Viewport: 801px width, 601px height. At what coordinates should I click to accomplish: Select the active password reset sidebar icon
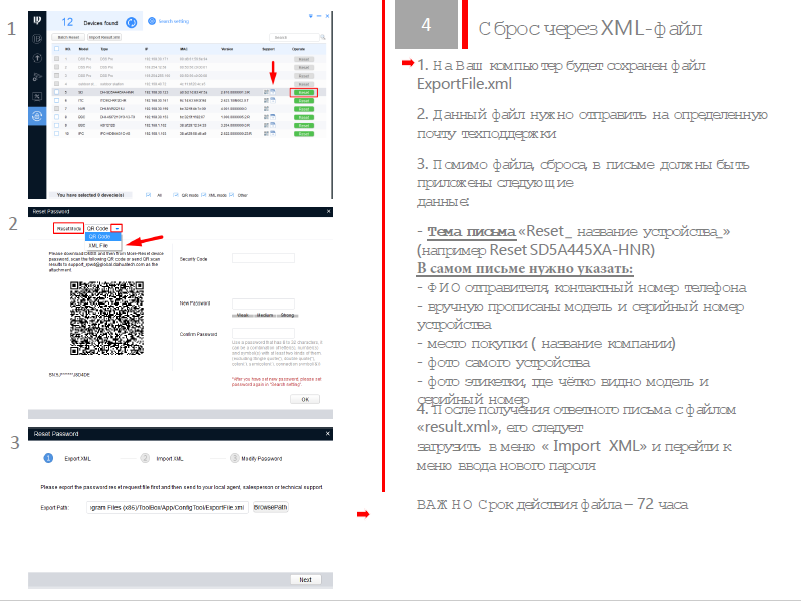pos(37,115)
